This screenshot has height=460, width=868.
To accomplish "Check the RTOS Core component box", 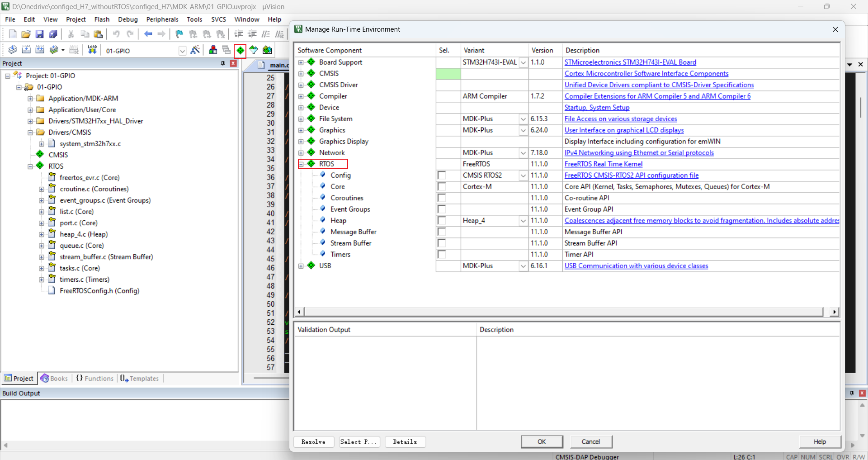I will (442, 187).
